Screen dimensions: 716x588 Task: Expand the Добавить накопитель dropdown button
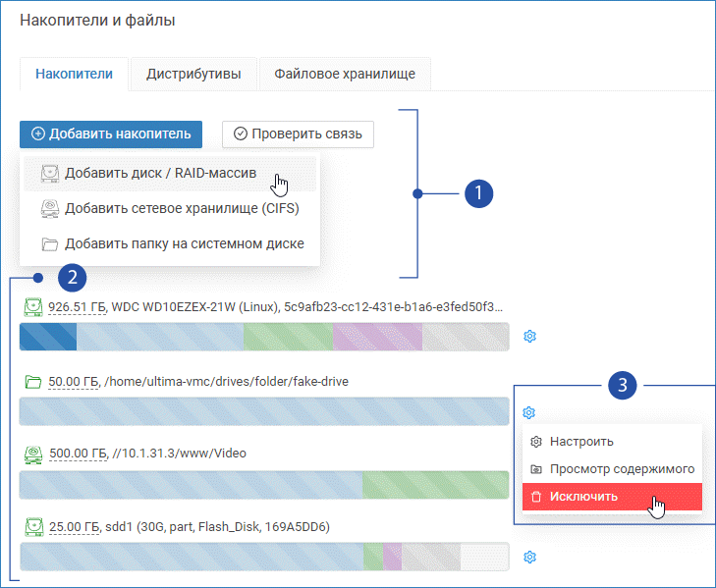(x=111, y=134)
